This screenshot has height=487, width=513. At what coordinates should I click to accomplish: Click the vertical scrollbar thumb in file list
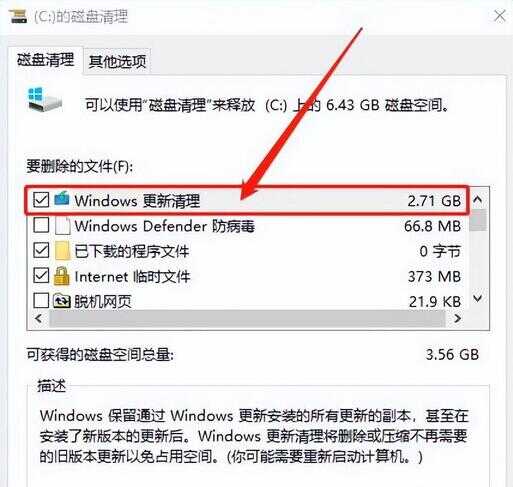point(478,220)
